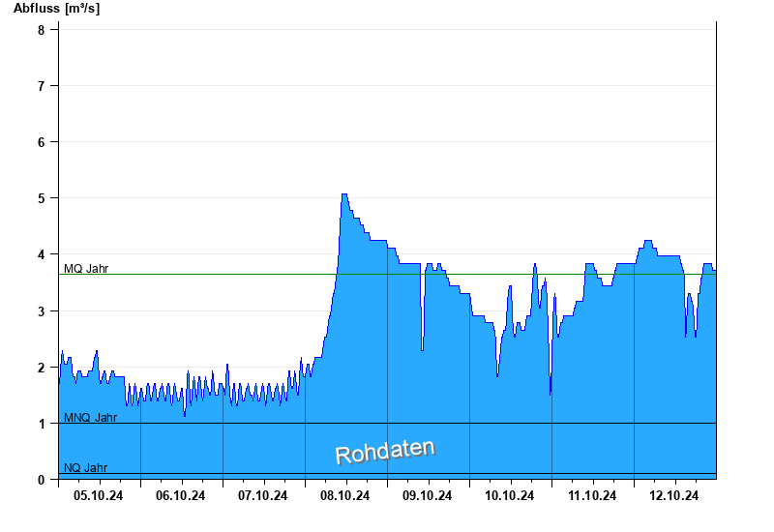774x532 pixels.
Task: Select the 05.10.24 date label
Action: [x=99, y=495]
